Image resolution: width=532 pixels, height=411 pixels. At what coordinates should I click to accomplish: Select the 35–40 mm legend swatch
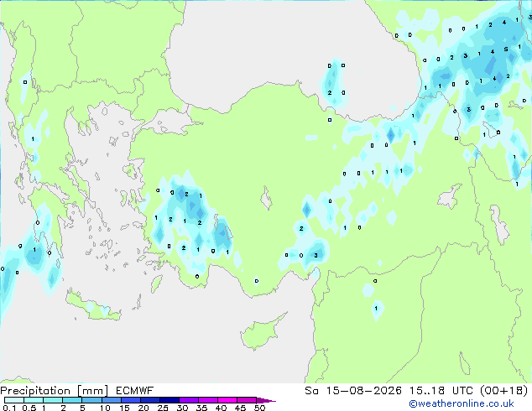208,400
